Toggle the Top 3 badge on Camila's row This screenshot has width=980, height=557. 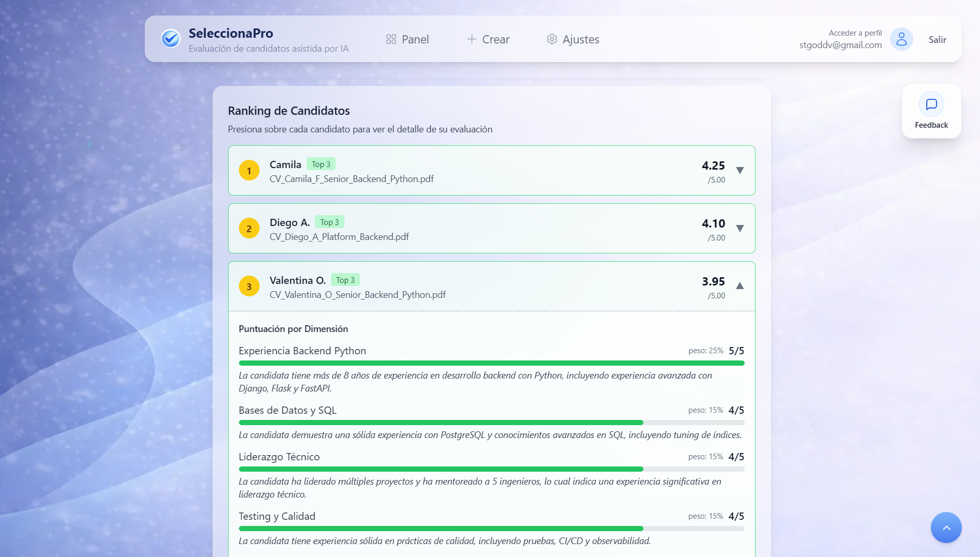(x=321, y=164)
